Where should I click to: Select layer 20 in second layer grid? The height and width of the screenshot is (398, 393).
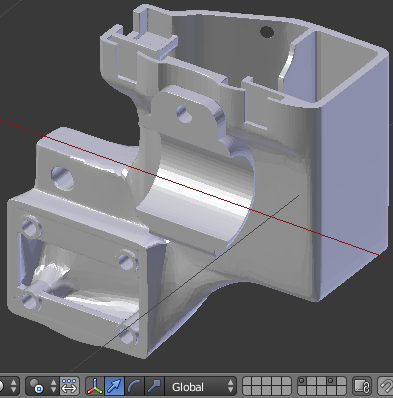341,391
